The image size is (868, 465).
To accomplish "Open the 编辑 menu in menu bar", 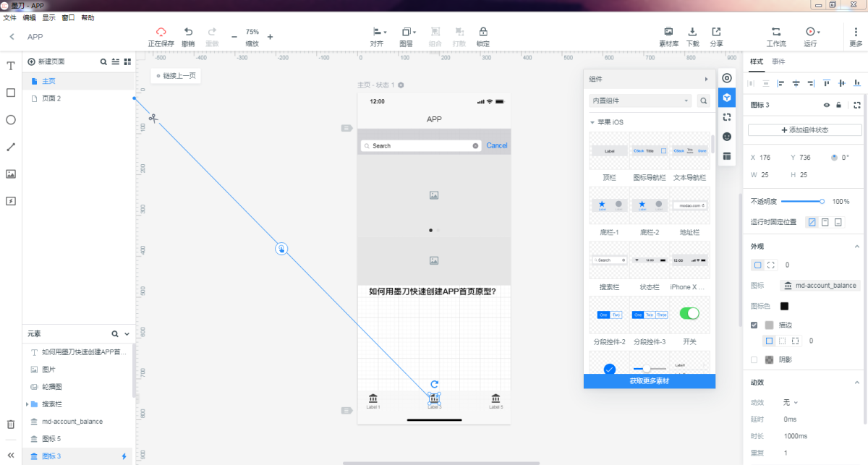I will click(29, 17).
